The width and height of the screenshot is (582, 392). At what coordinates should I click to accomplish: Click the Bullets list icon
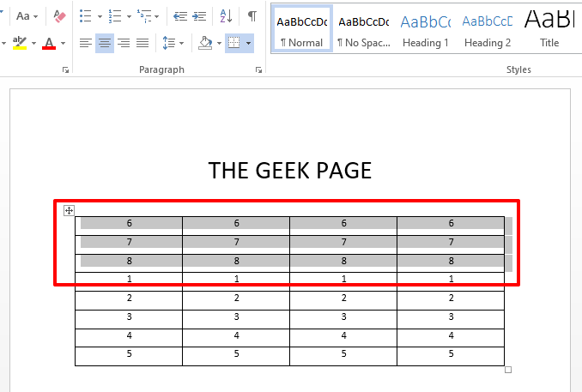coord(84,15)
